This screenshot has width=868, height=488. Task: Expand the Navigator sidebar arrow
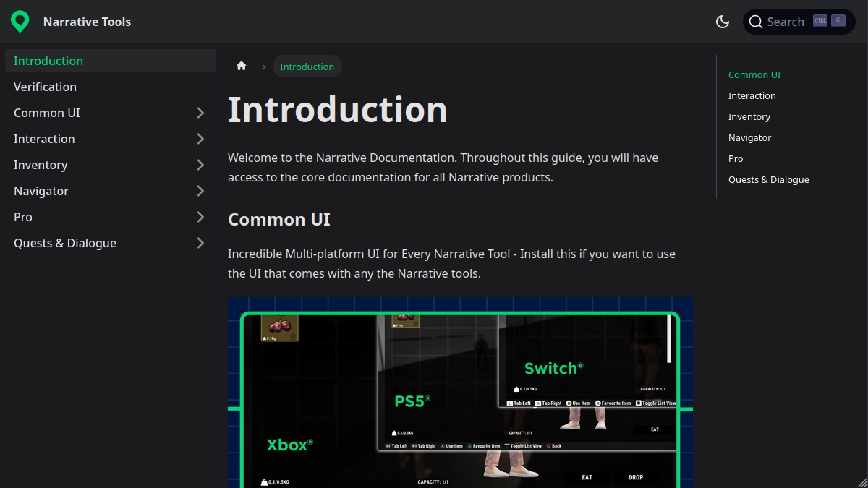[x=200, y=191]
